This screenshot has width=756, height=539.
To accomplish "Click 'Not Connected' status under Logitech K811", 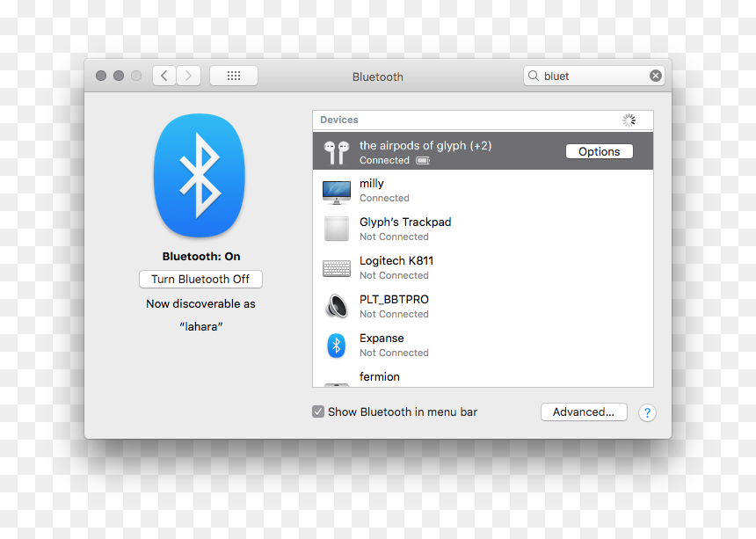I will [394, 275].
